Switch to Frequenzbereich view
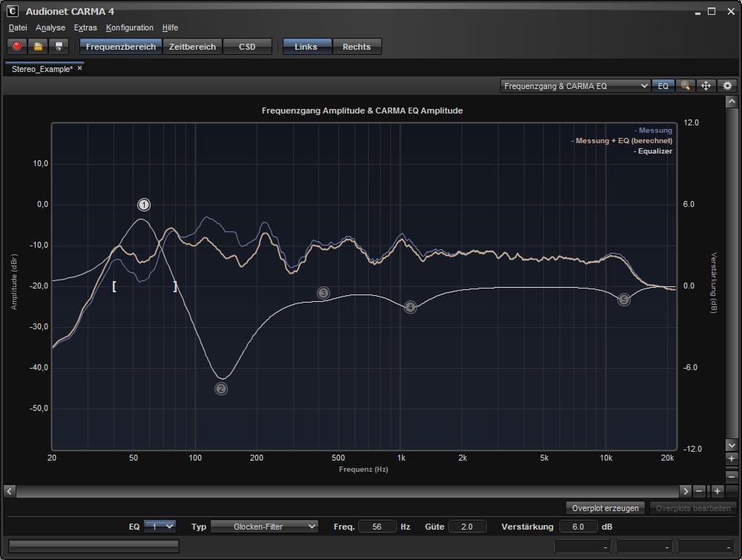Image resolution: width=742 pixels, height=560 pixels. click(121, 46)
